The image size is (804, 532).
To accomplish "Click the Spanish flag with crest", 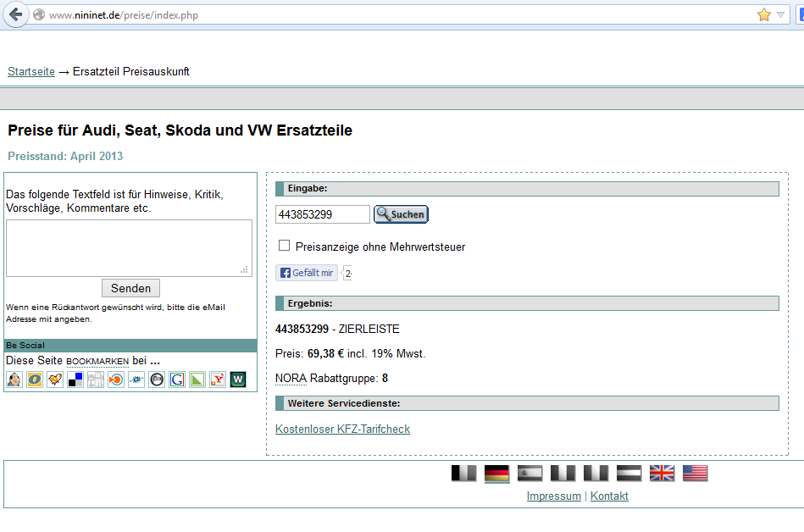I will click(530, 474).
